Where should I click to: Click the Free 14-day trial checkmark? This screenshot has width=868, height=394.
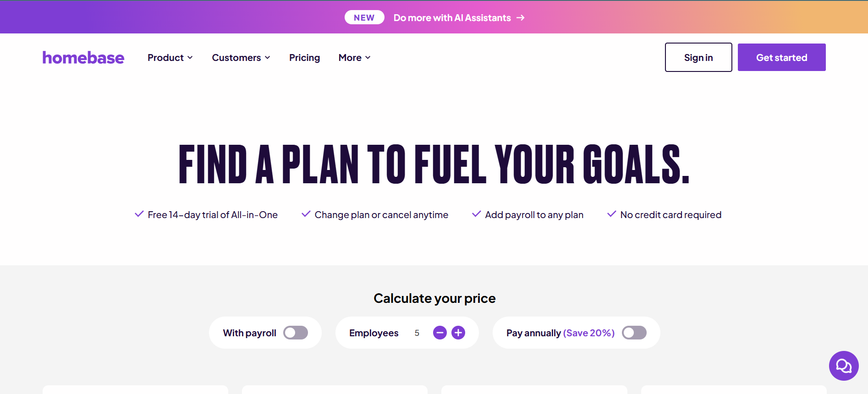(x=139, y=214)
